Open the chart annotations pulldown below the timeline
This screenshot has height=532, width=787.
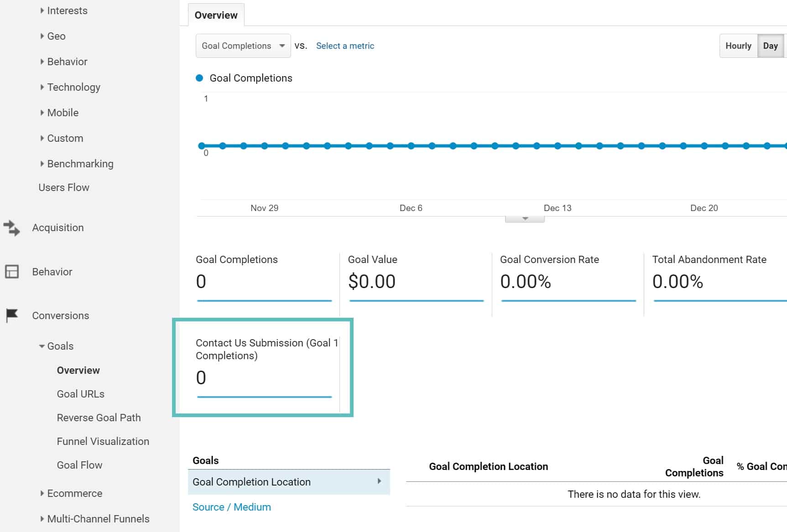pos(524,217)
